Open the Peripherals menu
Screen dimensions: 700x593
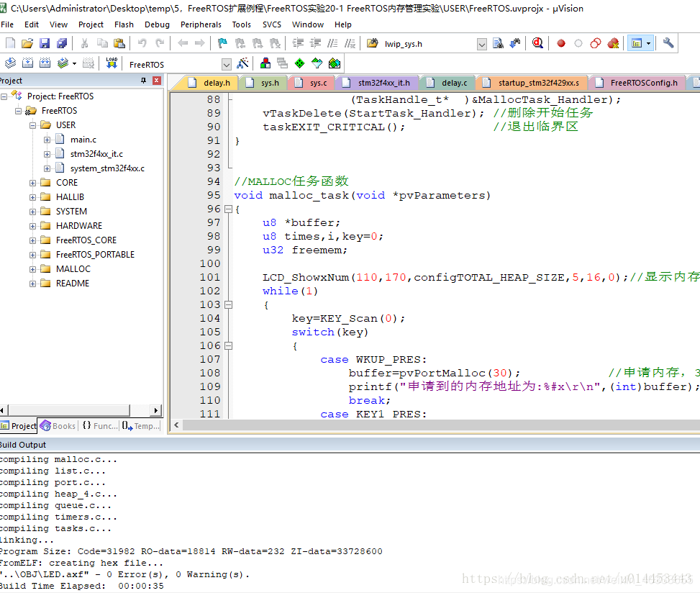coord(201,24)
